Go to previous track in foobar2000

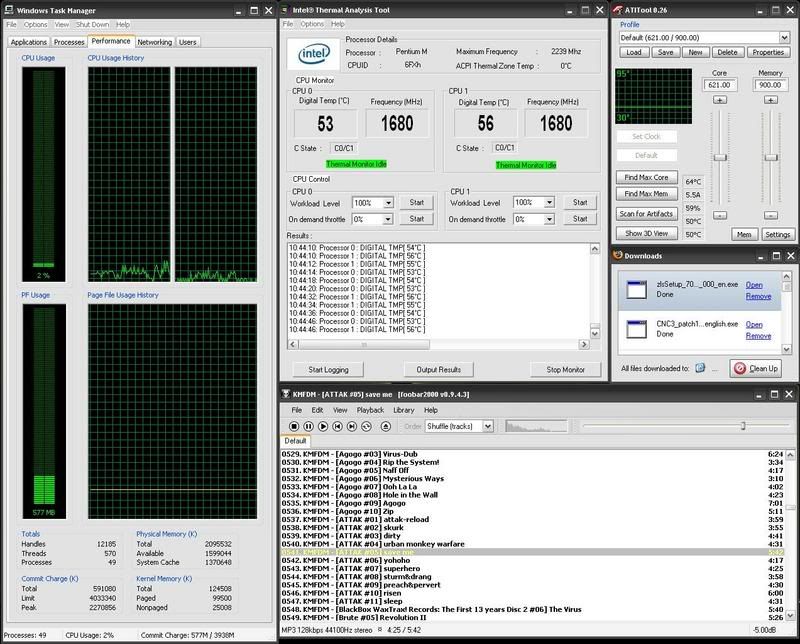coord(337,426)
